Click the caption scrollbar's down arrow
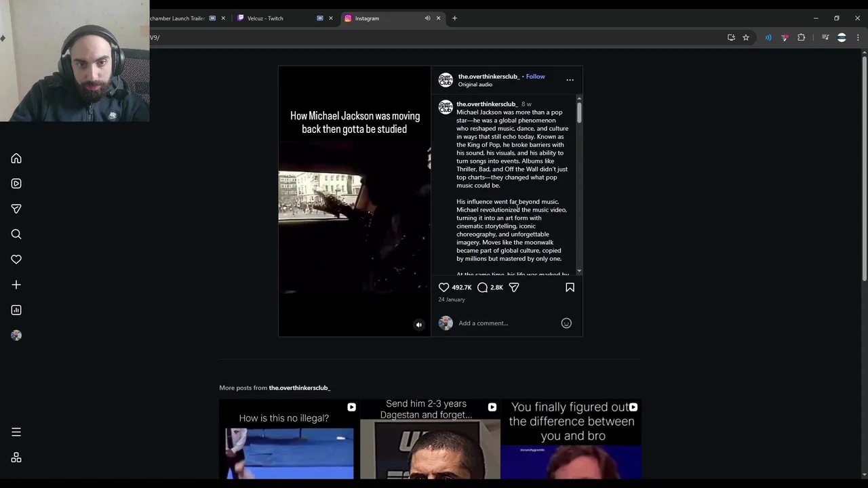This screenshot has height=488, width=868. click(x=579, y=271)
